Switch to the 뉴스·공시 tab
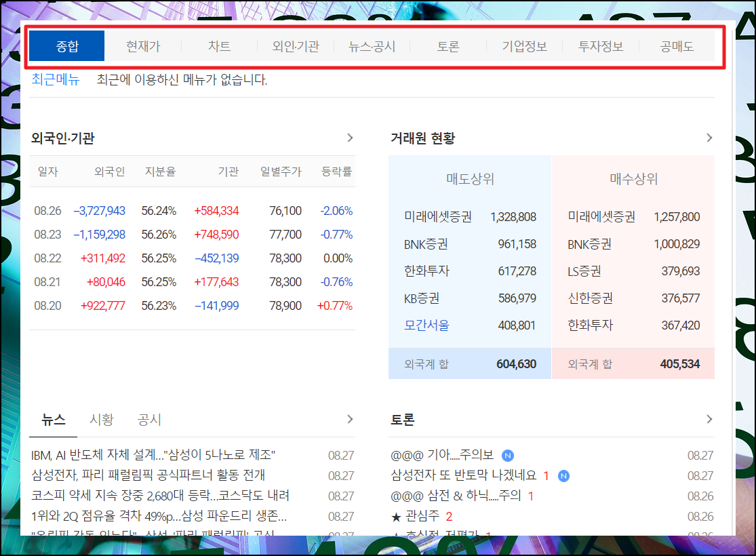Screen dimensions: 756x556 point(372,46)
